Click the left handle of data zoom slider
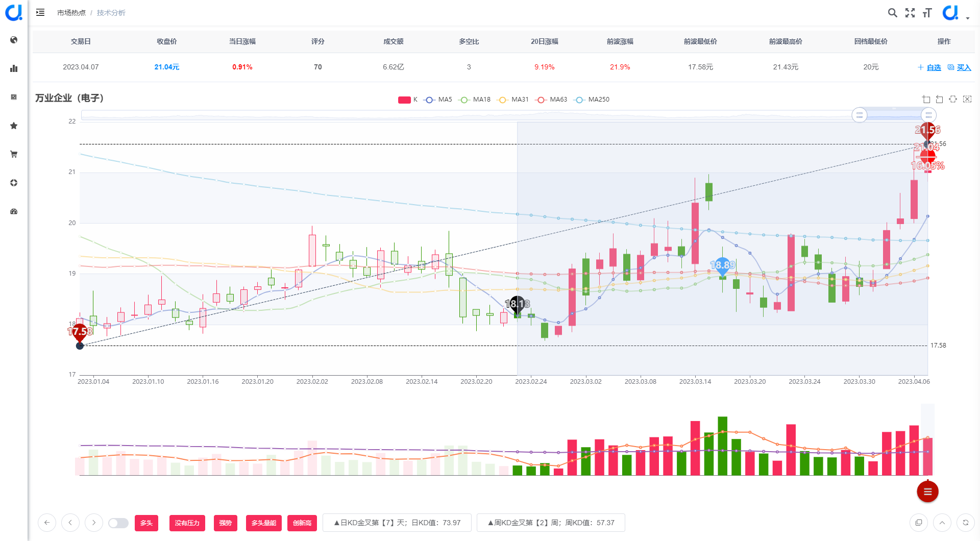 click(x=860, y=115)
